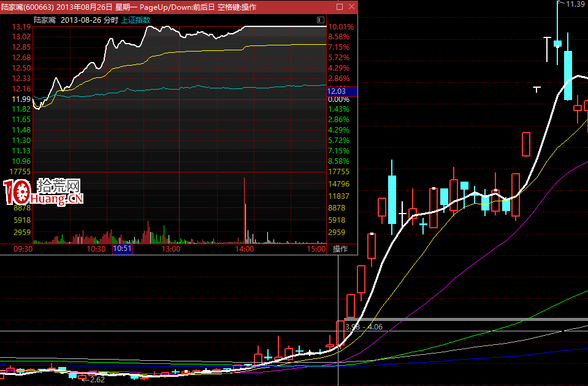The height and width of the screenshot is (386, 588).
Task: Click the 3.98 - 4.06 price range label
Action: coord(364,327)
